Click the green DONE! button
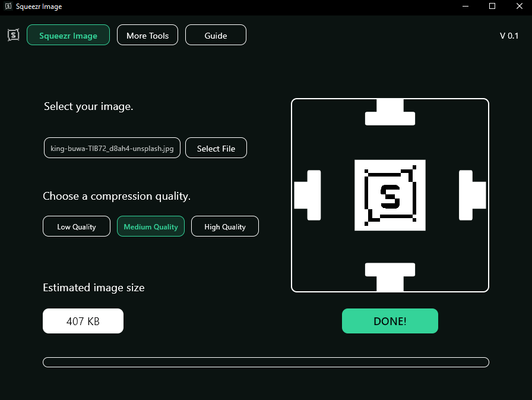Image resolution: width=532 pixels, height=400 pixels. 390,321
